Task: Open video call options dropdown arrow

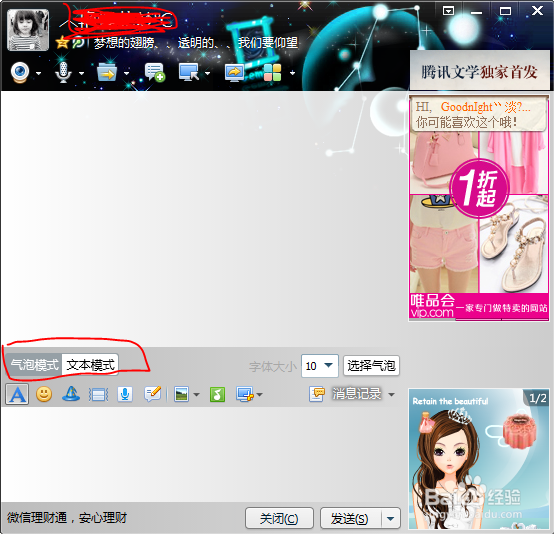Action: pos(39,73)
